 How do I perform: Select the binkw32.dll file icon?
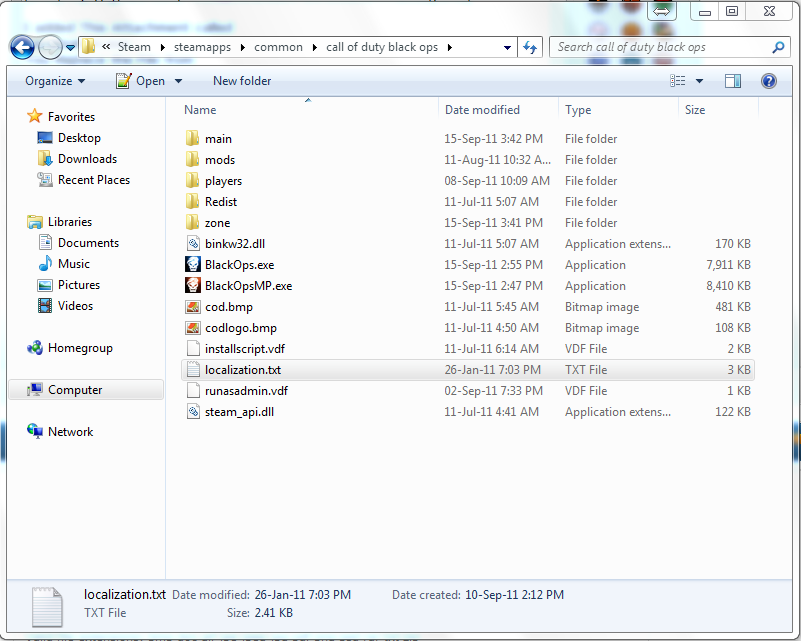[x=193, y=243]
